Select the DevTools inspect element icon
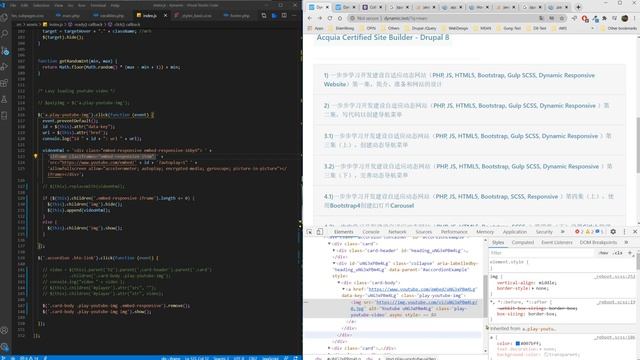Image resolution: width=640 pixels, height=360 pixels. click(309, 232)
